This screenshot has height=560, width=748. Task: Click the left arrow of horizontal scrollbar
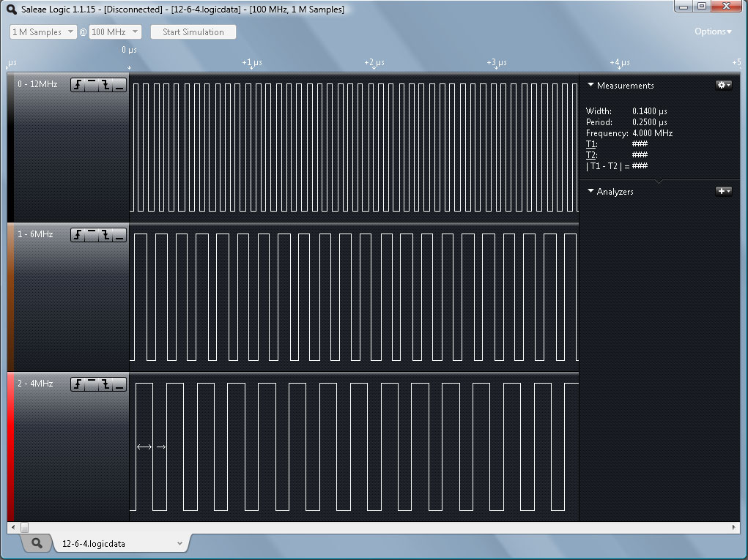[x=13, y=527]
